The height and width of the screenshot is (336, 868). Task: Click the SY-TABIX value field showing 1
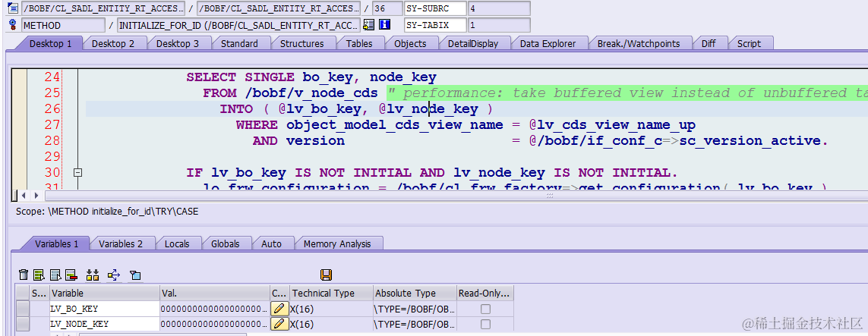[499, 25]
